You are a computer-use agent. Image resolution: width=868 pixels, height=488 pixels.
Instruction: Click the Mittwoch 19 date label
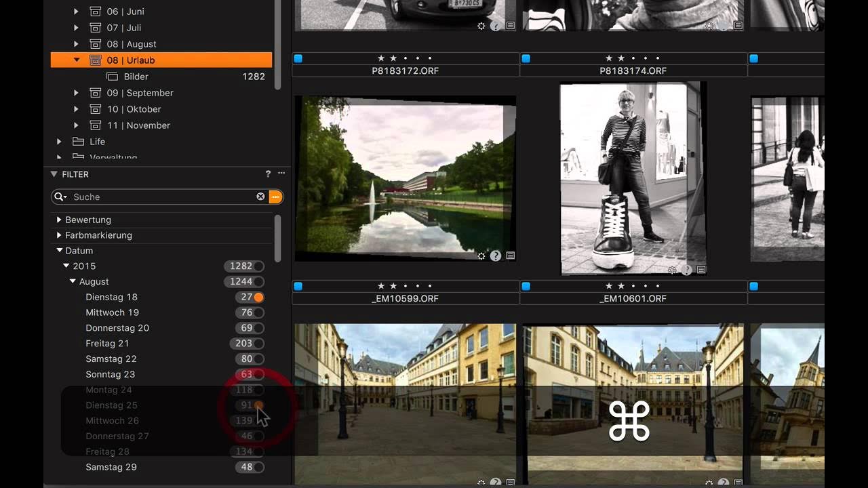tap(113, 312)
